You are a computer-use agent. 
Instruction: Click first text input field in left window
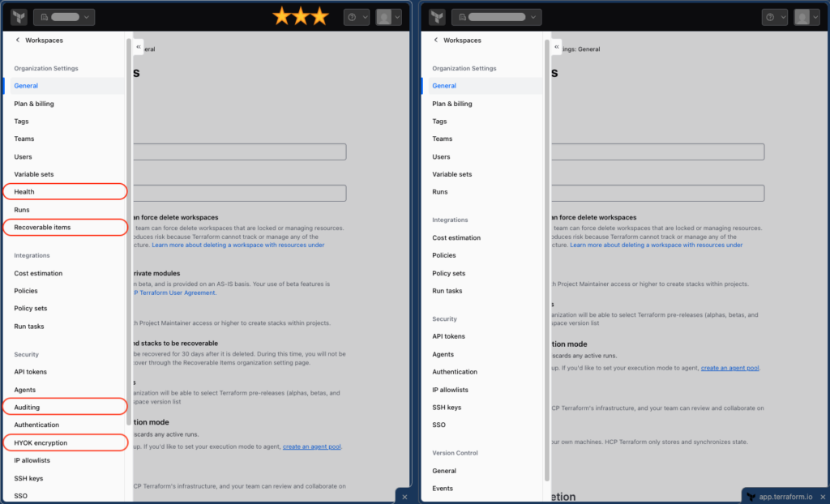[240, 152]
